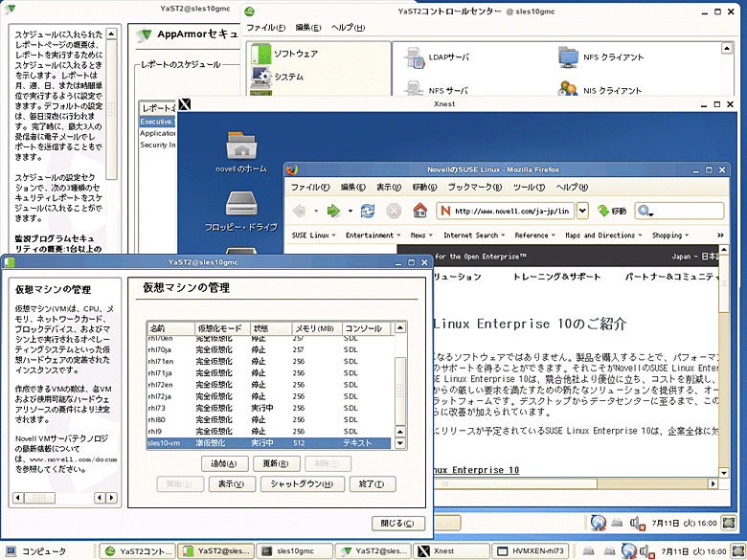Open the floppy drive desktop icon
The width and height of the screenshot is (747, 560).
[x=240, y=205]
